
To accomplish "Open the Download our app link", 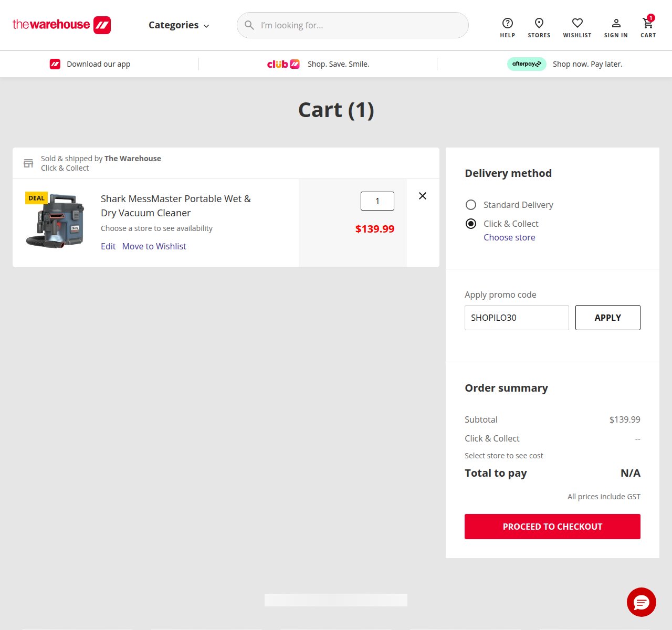I will (98, 64).
